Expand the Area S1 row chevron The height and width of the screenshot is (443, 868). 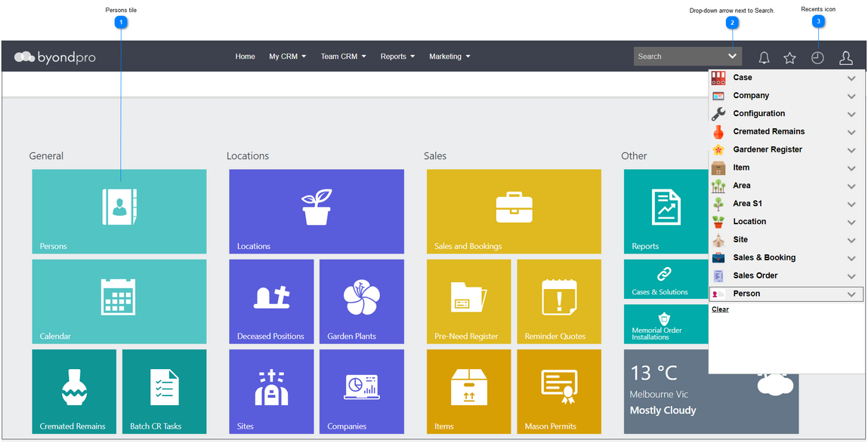851,204
